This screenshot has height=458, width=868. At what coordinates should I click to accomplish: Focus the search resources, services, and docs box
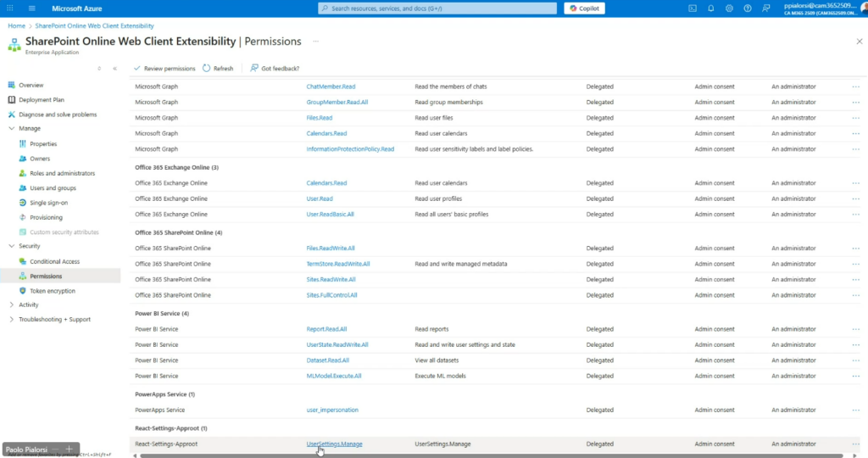[x=437, y=8]
